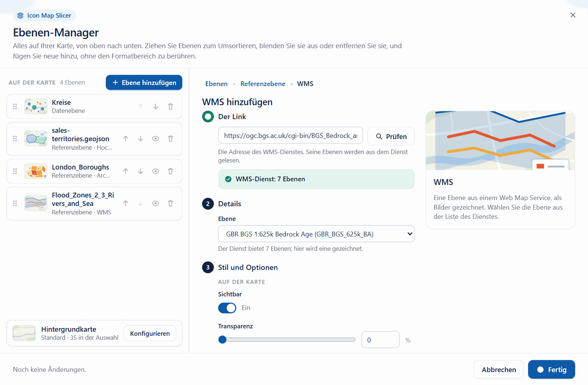Go to Referenzebene breadcrumb
This screenshot has height=385, width=588.
(263, 84)
